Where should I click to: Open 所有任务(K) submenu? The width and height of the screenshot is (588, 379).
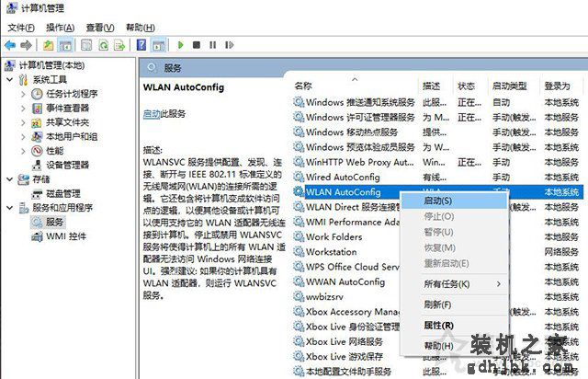(x=455, y=284)
